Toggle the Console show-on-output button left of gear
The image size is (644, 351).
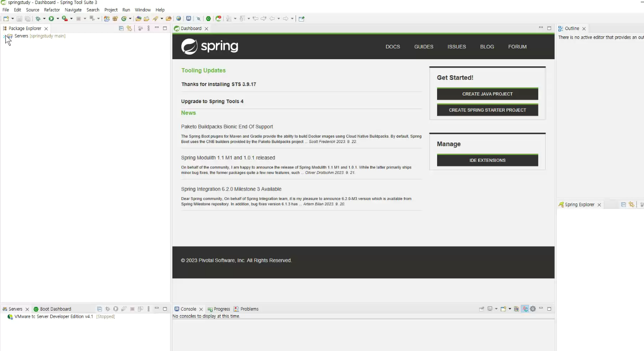(516, 309)
